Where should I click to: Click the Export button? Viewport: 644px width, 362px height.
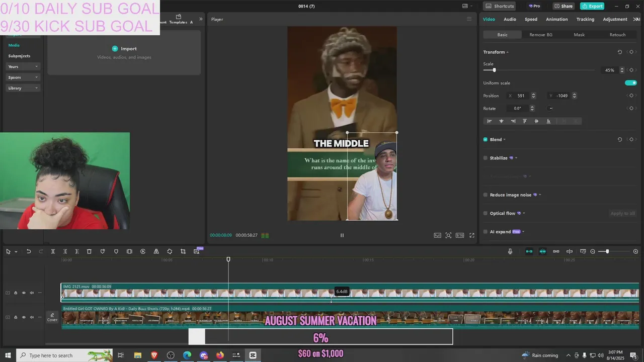[592, 6]
